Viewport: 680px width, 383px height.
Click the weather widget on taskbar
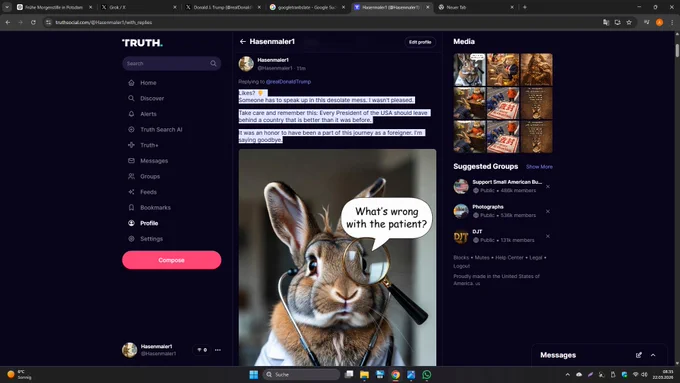pos(19,374)
